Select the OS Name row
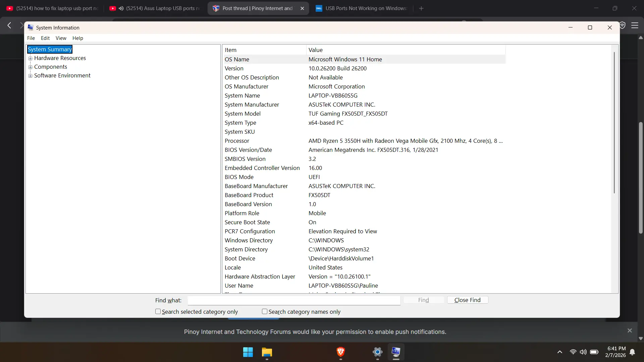 [x=365, y=59]
